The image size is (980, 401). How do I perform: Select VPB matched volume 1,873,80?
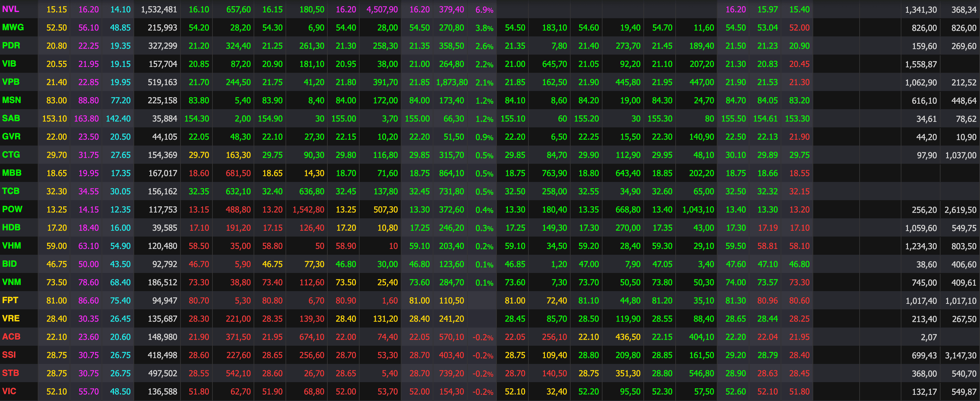click(x=452, y=82)
